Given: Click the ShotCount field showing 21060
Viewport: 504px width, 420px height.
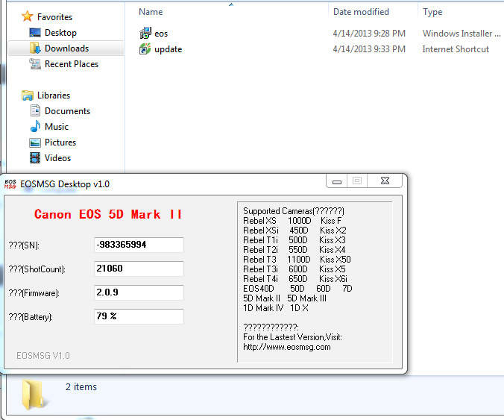Looking at the screenshot, I should pyautogui.click(x=139, y=269).
